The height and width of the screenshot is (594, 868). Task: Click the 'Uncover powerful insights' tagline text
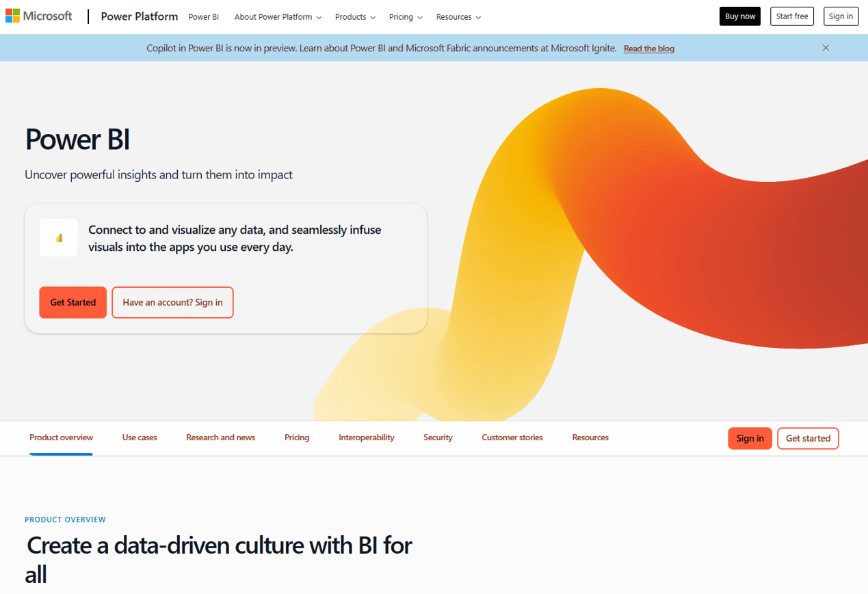point(159,175)
